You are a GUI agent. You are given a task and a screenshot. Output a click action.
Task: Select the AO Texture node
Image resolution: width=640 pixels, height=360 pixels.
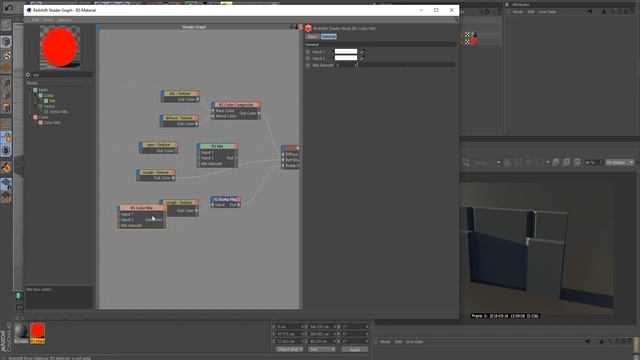click(180, 93)
